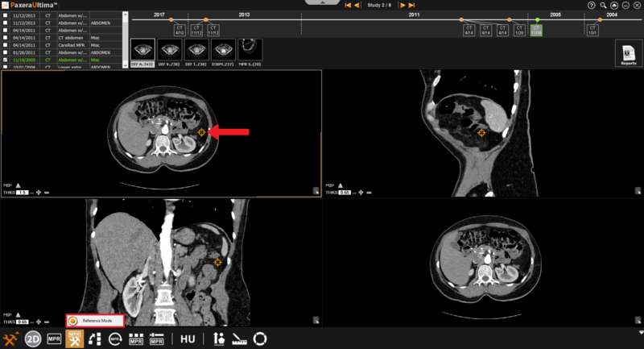This screenshot has height=349, width=644.
Task: Increase thickness with plus in axial viewport
Action: (x=38, y=193)
